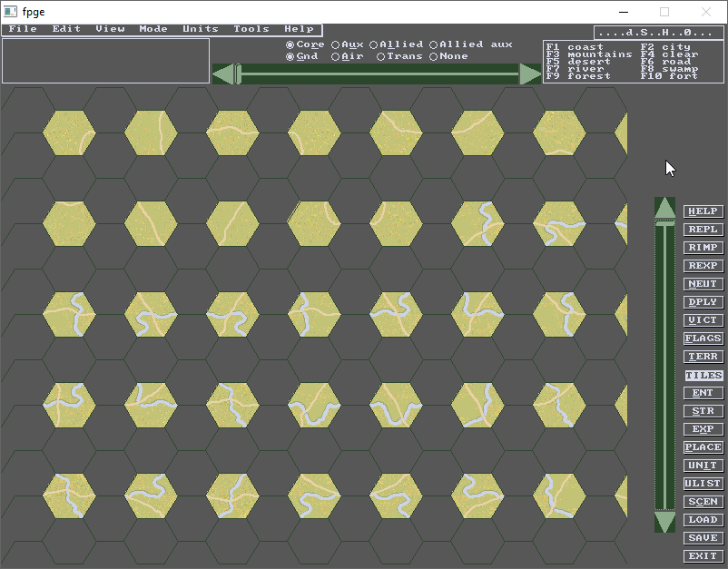Select the Gnd radio button
This screenshot has height=569, width=728.
point(301,56)
